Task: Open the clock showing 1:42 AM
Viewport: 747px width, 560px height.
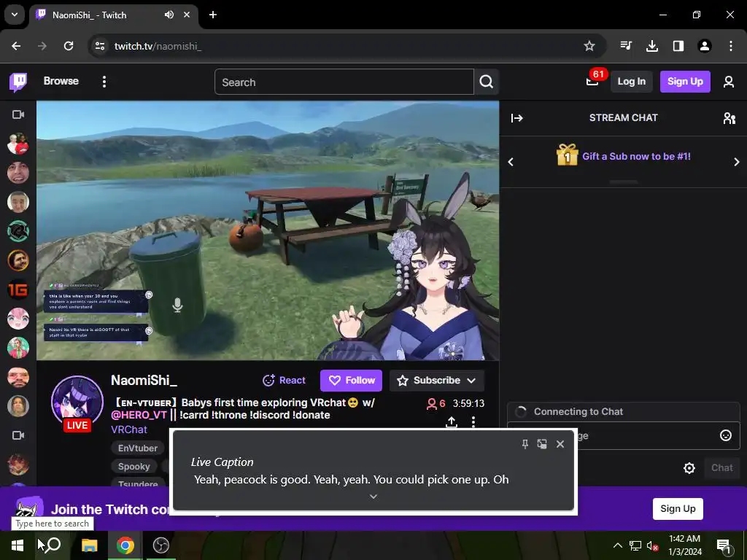Action: tap(684, 545)
